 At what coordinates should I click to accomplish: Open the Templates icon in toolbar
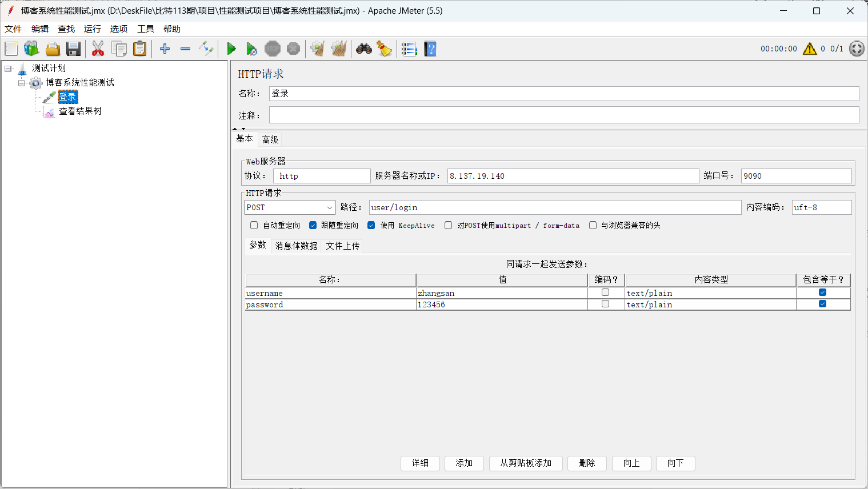31,49
